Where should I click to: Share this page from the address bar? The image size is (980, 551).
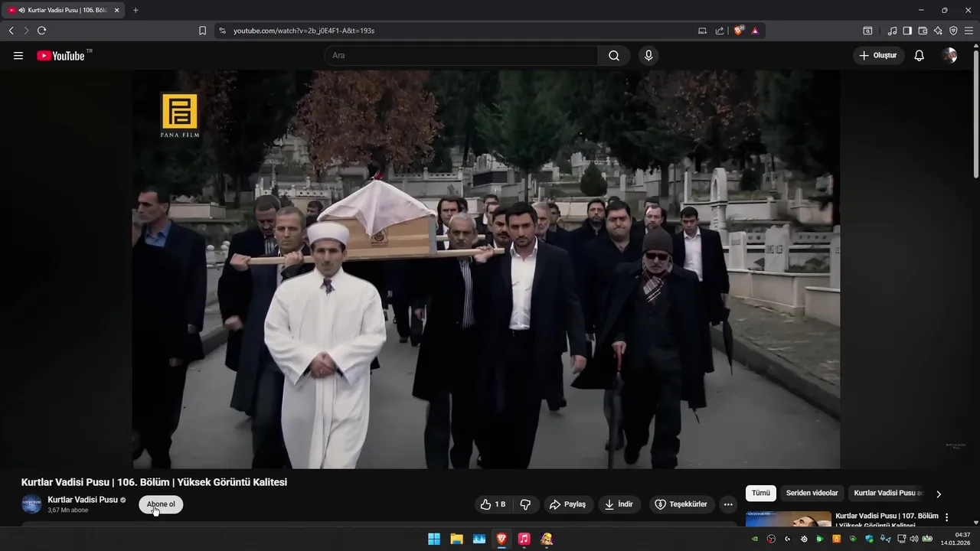pos(720,31)
